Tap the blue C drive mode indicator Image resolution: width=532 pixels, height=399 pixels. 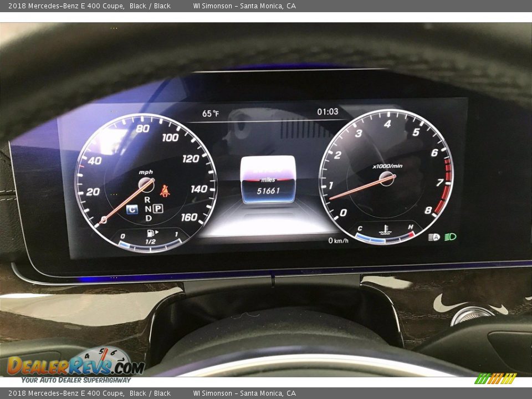click(x=132, y=209)
